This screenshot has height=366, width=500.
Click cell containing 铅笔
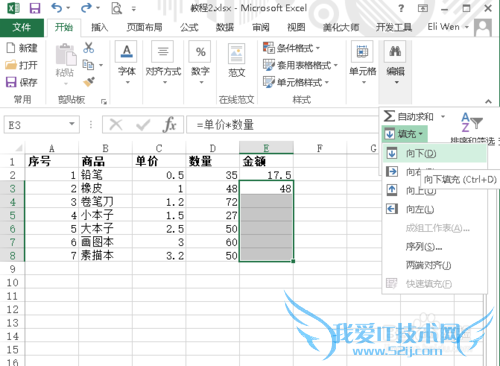coord(105,175)
